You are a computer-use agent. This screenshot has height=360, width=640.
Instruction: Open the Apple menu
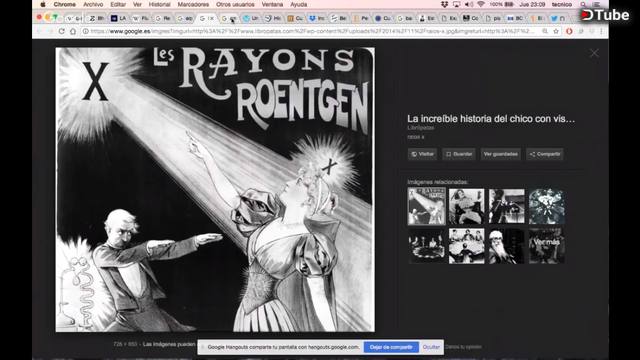click(43, 4)
